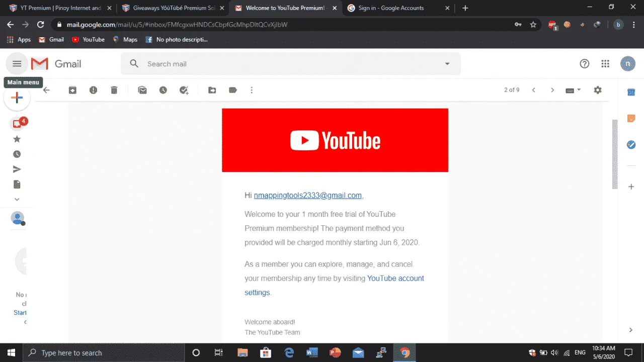Open Starred mail in sidebar
This screenshot has width=644, height=362.
[x=17, y=139]
